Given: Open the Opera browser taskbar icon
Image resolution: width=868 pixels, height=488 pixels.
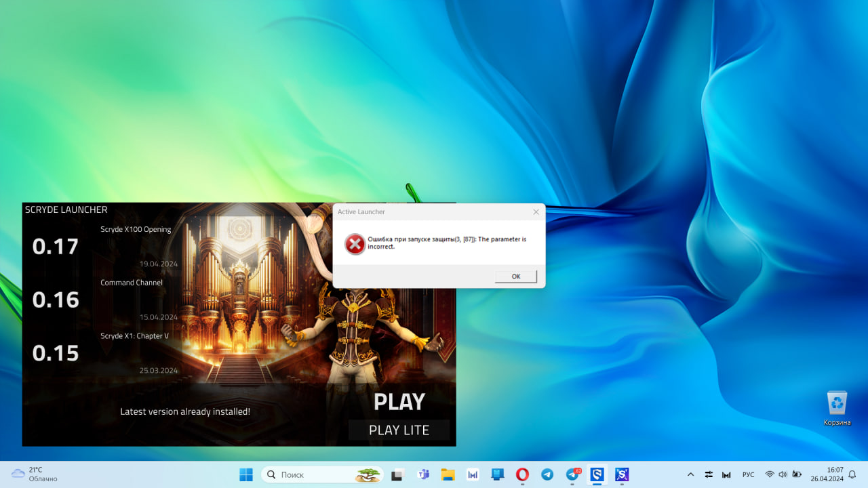Looking at the screenshot, I should coord(522,474).
